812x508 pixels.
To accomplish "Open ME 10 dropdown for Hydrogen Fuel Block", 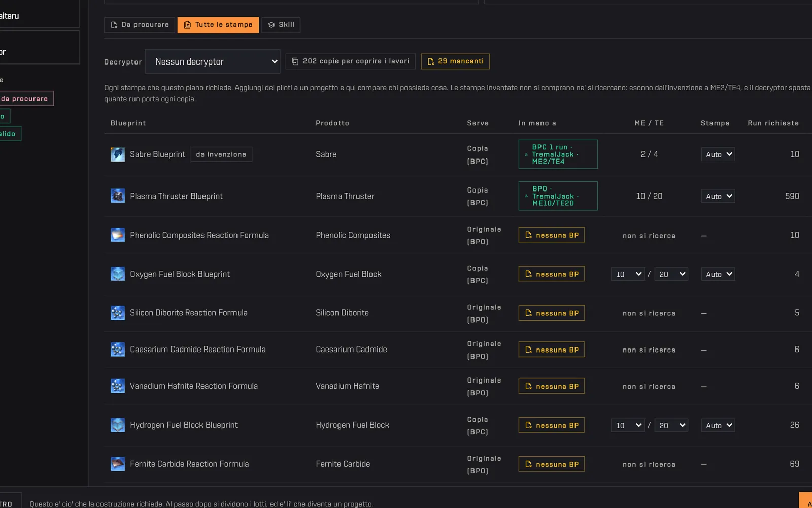I will tap(628, 425).
